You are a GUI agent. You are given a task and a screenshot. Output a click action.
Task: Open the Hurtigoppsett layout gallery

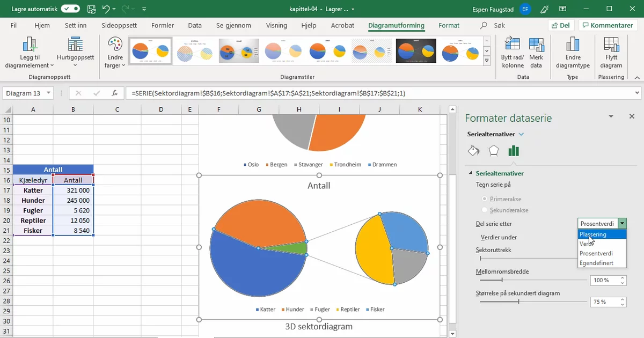pyautogui.click(x=75, y=53)
